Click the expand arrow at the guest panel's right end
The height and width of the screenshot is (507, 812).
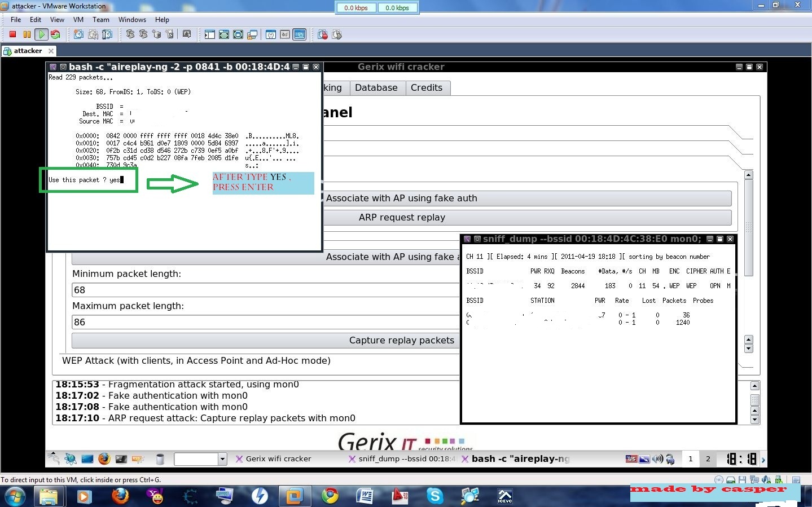(763, 460)
